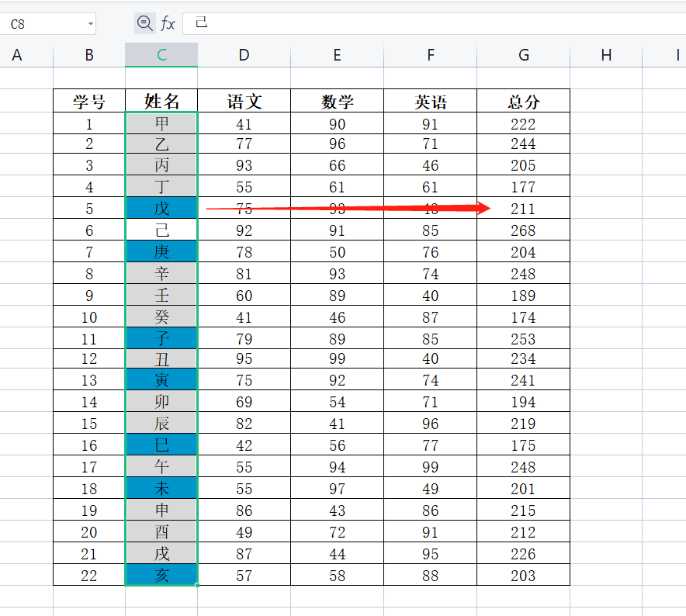
Task: Select the name cell 乙
Action: click(161, 144)
